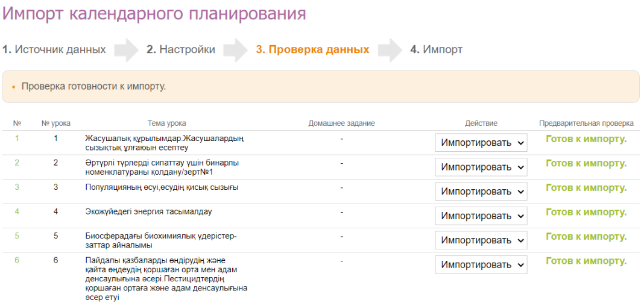This screenshot has height=303, width=644.
Task: Open the Импортировать dropdown in row 3
Action: [x=481, y=192]
